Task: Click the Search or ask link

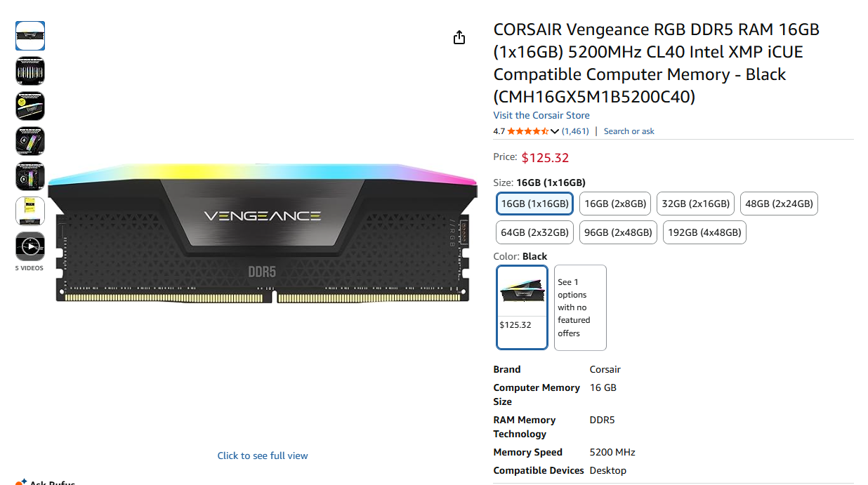Action: 629,131
